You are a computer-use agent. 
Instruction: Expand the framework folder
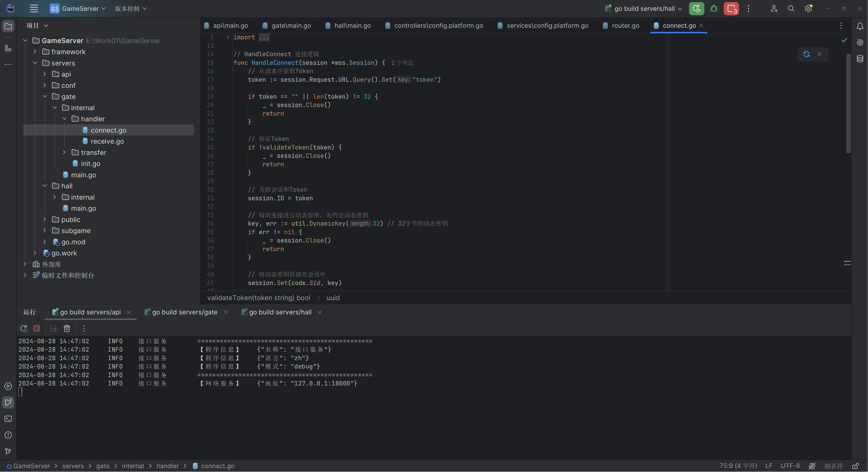click(35, 52)
